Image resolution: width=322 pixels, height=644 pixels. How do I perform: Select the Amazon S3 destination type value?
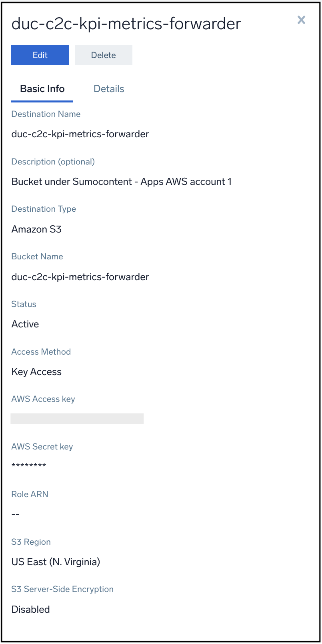click(x=36, y=229)
